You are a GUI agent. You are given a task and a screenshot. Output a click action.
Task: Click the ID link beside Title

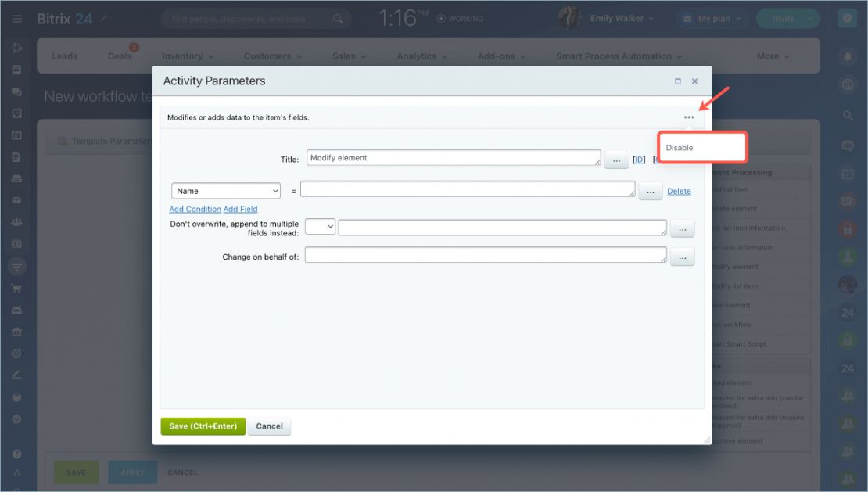coord(639,160)
